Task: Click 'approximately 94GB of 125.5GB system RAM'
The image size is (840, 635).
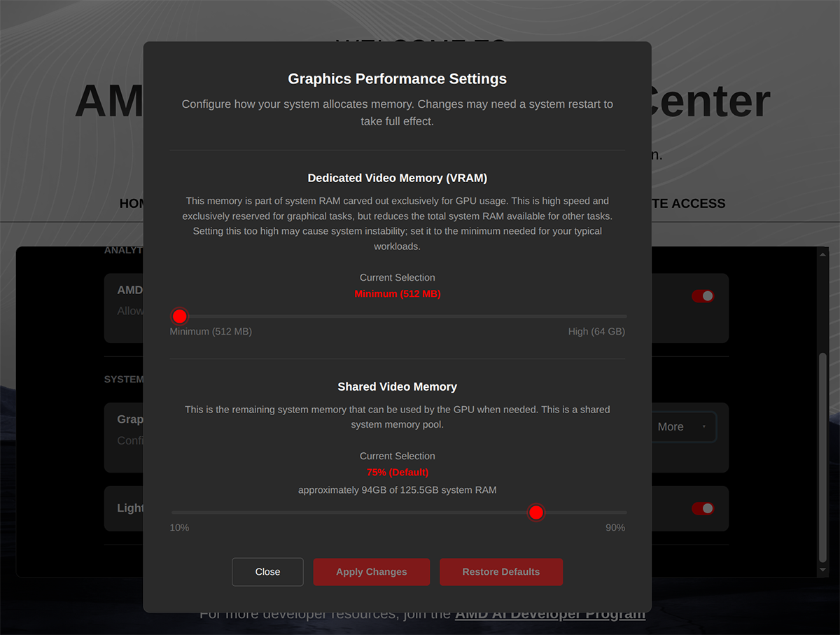Action: [398, 490]
